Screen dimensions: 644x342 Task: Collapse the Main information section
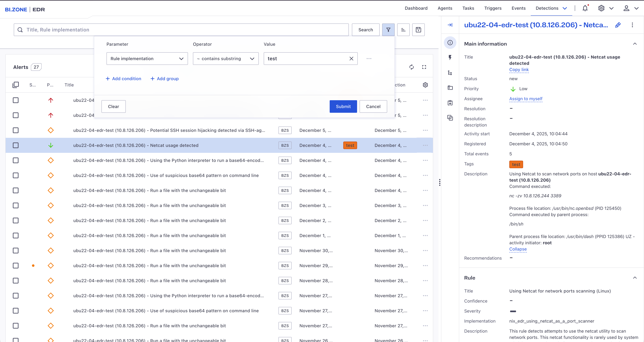[635, 44]
